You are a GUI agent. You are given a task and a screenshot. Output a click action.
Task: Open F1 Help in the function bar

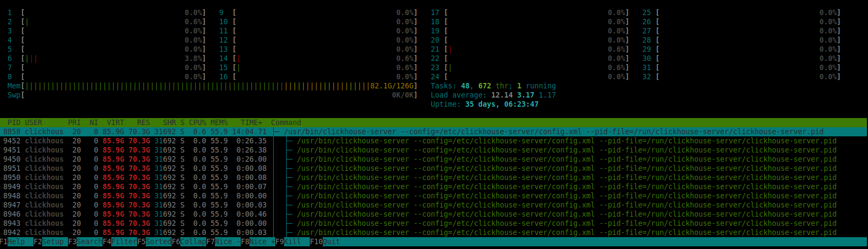[17, 241]
